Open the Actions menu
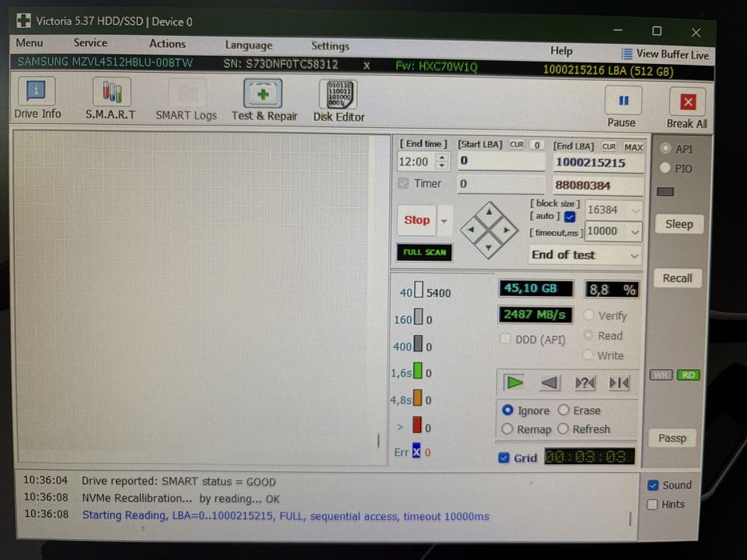Image resolution: width=747 pixels, height=560 pixels. point(167,44)
